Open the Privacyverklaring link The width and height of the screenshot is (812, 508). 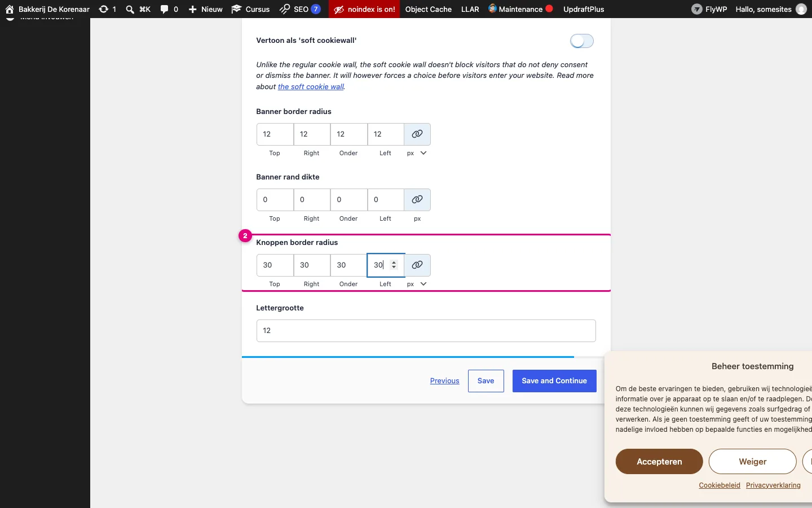pyautogui.click(x=773, y=485)
